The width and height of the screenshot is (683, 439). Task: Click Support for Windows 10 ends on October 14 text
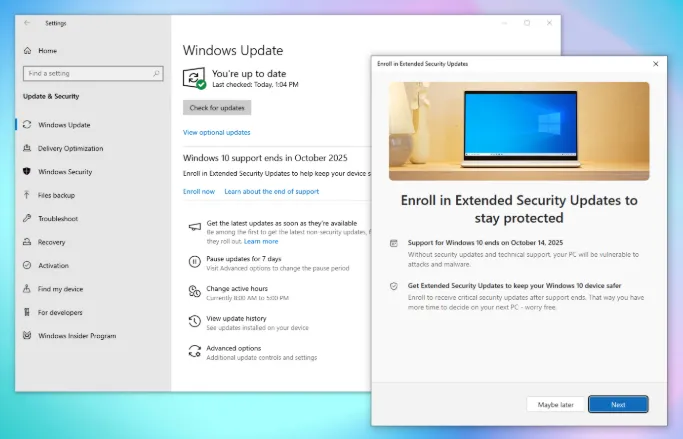click(485, 243)
